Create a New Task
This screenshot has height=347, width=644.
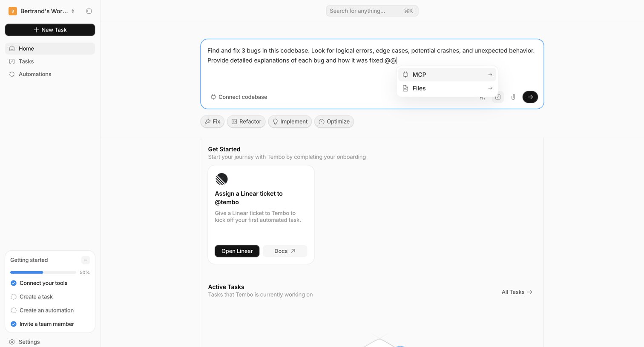coord(50,30)
